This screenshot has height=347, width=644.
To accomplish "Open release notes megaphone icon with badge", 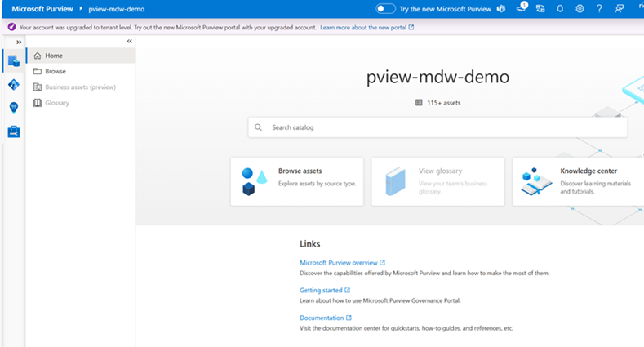I will (522, 8).
